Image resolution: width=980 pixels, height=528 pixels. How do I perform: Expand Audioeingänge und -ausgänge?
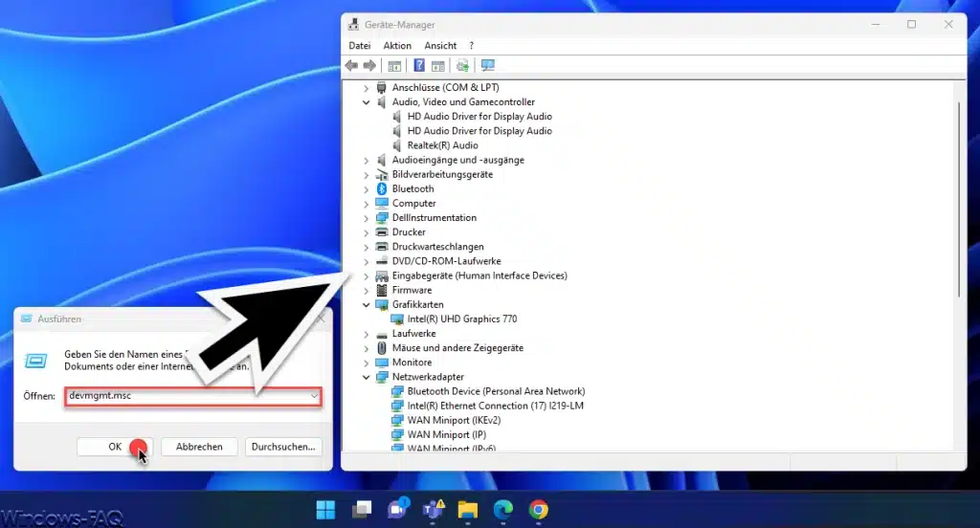[x=367, y=160]
